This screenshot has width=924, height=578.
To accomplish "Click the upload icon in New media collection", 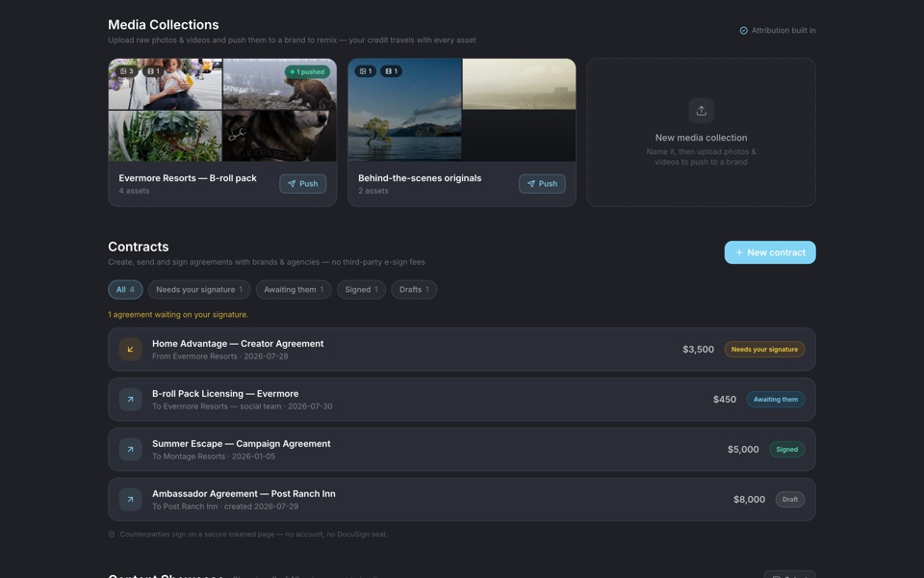I will (x=702, y=110).
